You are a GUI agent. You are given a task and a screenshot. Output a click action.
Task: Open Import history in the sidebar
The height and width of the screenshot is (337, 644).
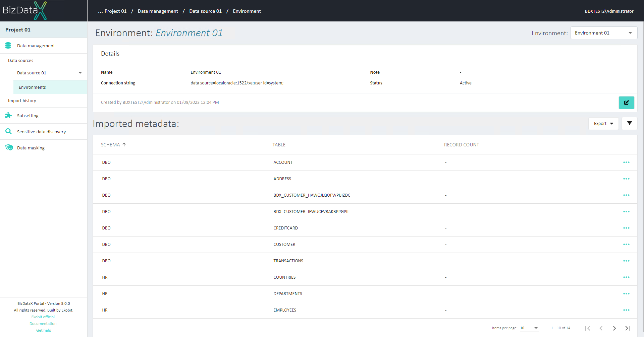tap(22, 100)
